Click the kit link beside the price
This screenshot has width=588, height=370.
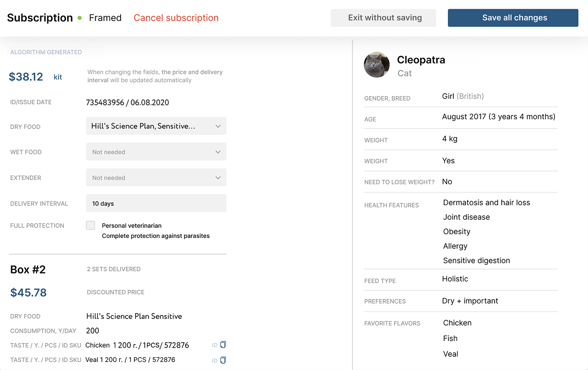coord(57,77)
